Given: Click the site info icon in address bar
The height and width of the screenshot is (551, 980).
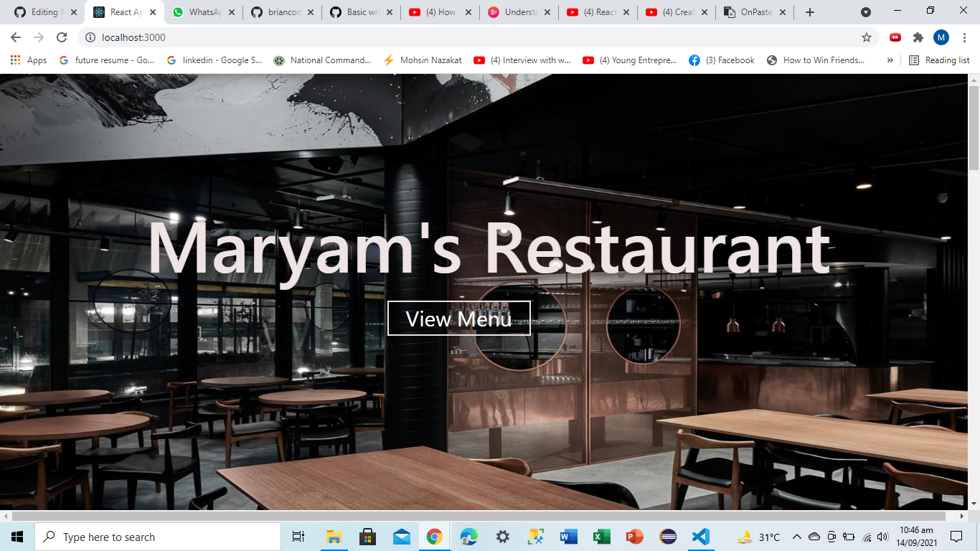Looking at the screenshot, I should (x=91, y=36).
